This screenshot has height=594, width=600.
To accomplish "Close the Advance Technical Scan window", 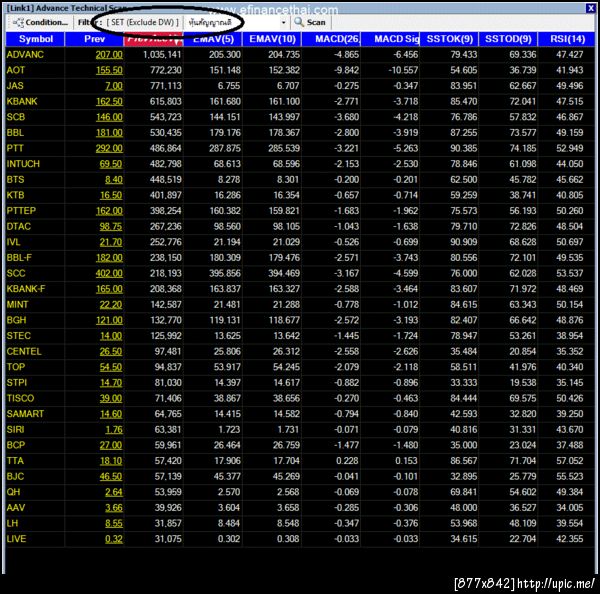I will click(x=591, y=8).
